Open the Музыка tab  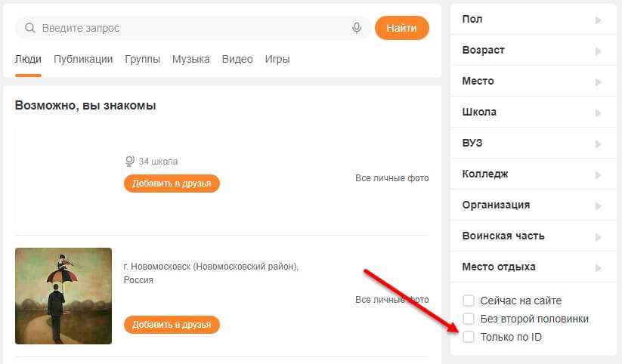190,59
